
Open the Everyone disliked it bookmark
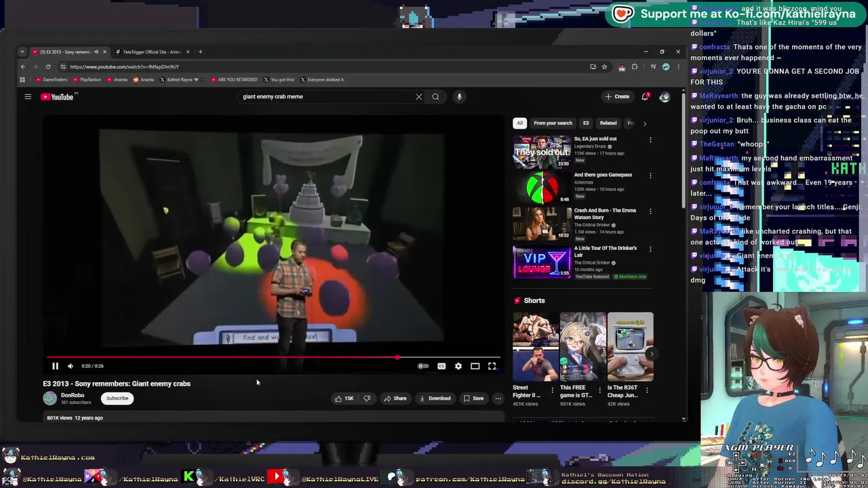click(x=323, y=80)
